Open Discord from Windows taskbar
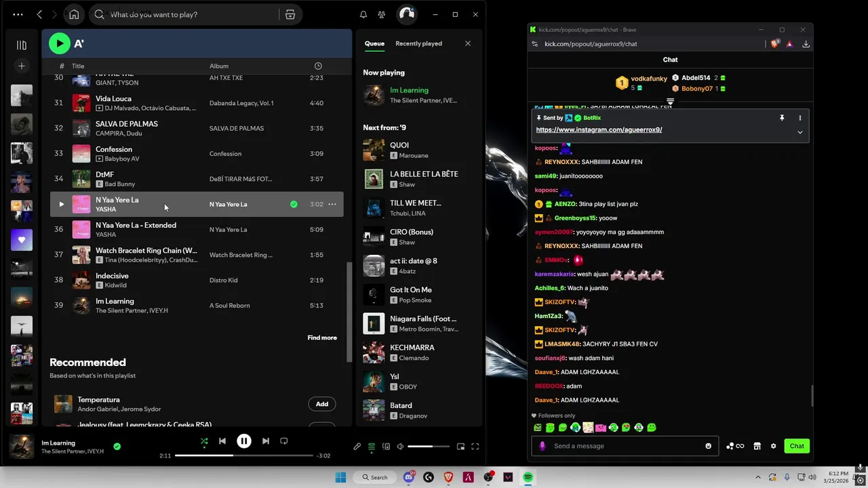 click(x=409, y=477)
